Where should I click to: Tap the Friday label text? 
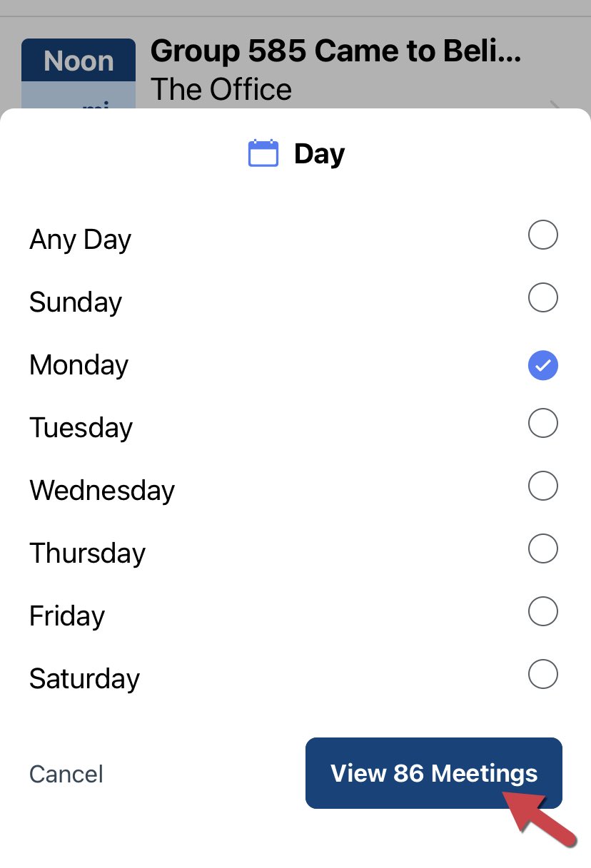click(67, 616)
